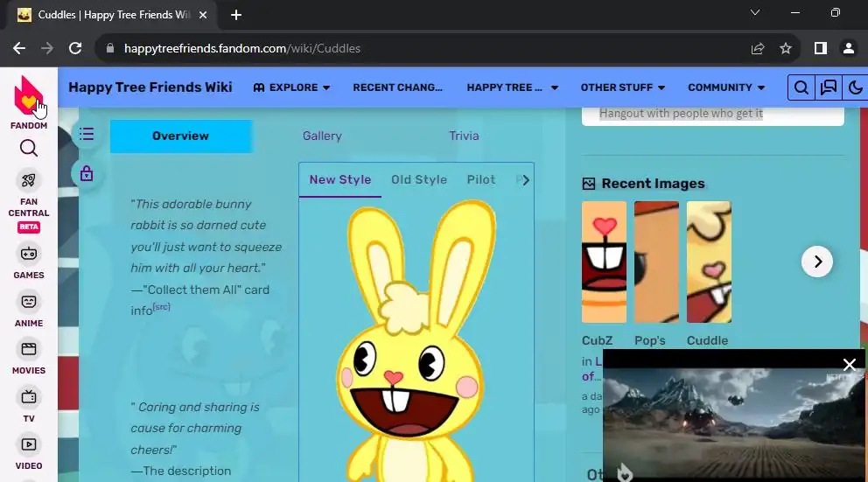Screen dimensions: 868x482
Task: Open the table of contents list icon
Action: pos(87,135)
